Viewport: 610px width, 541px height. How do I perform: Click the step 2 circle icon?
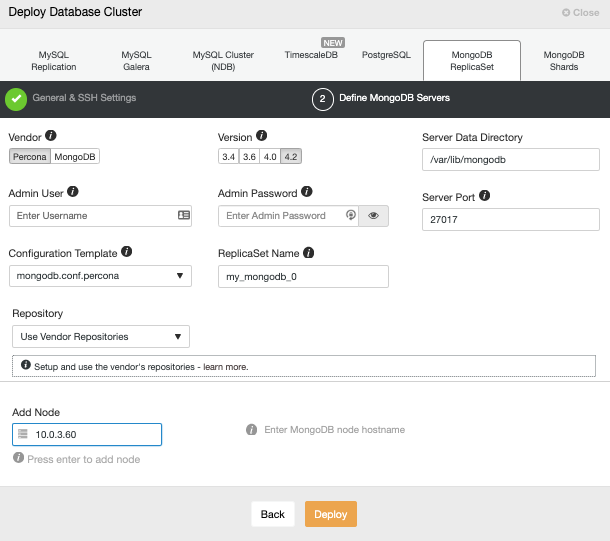323,99
